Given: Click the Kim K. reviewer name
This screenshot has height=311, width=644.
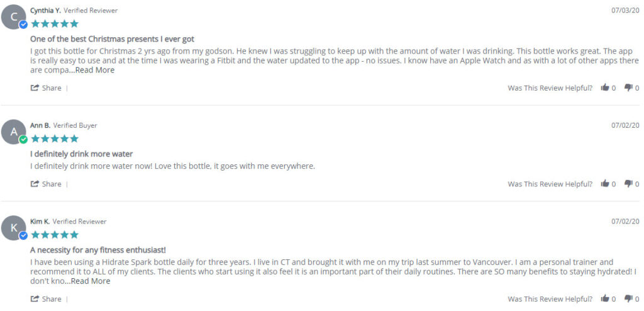Looking at the screenshot, I should [x=40, y=222].
